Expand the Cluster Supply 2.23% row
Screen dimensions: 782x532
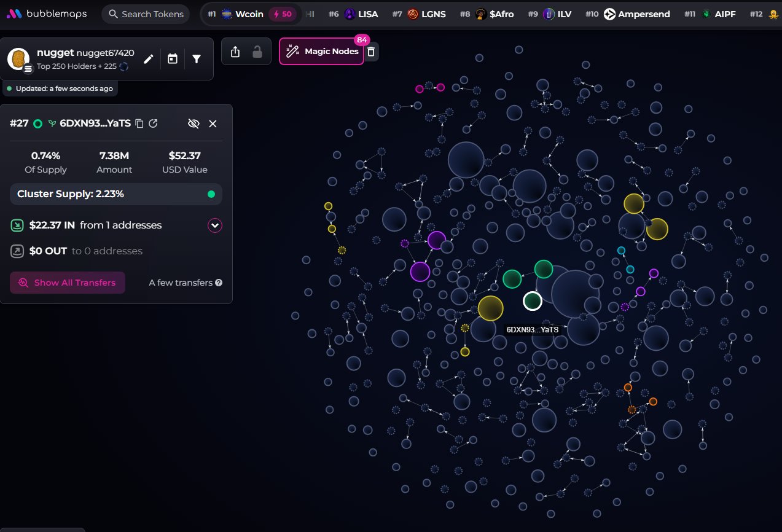coord(116,194)
